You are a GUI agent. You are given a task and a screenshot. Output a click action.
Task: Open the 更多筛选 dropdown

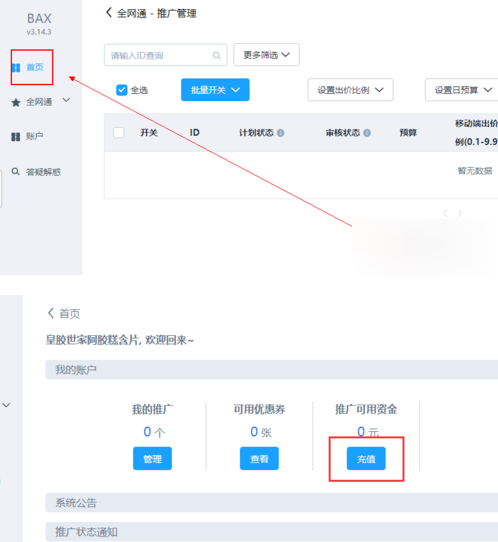(x=266, y=55)
